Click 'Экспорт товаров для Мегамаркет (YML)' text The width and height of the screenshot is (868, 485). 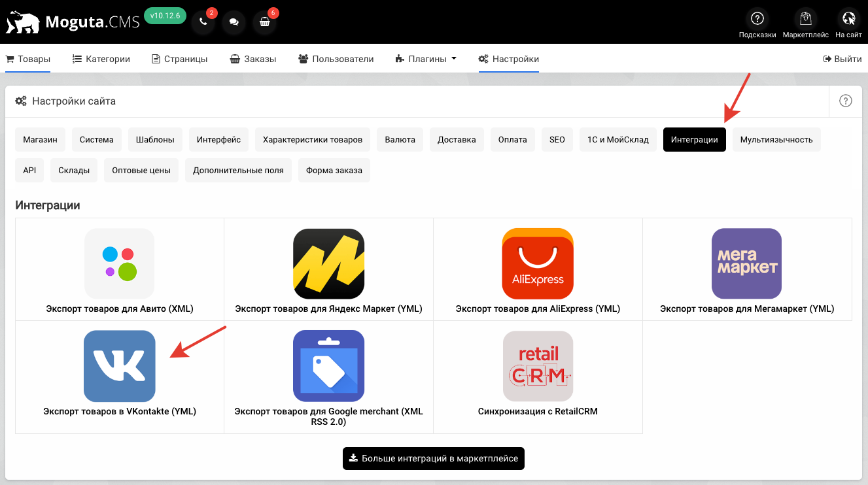click(747, 309)
